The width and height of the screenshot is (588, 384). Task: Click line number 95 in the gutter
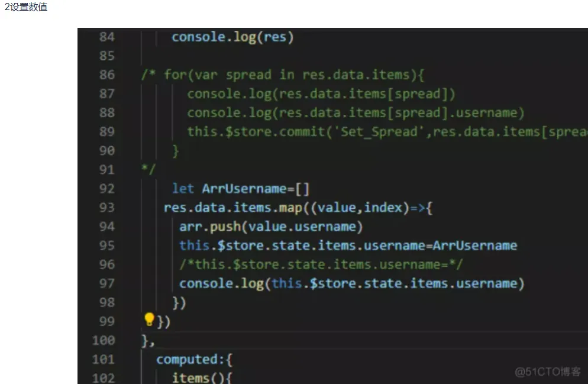(x=107, y=246)
